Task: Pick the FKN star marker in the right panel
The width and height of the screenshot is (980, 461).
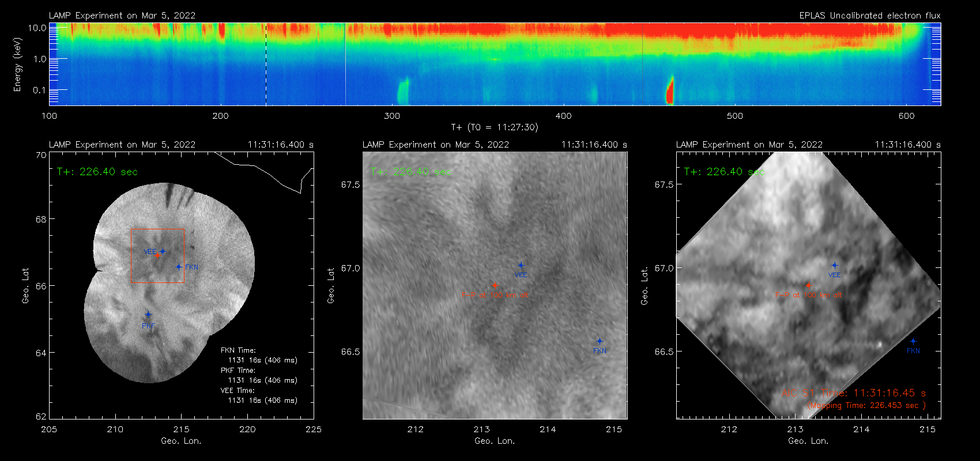Action: point(913,341)
